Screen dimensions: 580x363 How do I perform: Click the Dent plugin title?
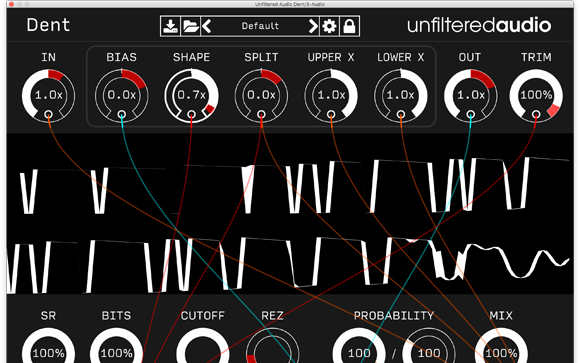pos(48,25)
